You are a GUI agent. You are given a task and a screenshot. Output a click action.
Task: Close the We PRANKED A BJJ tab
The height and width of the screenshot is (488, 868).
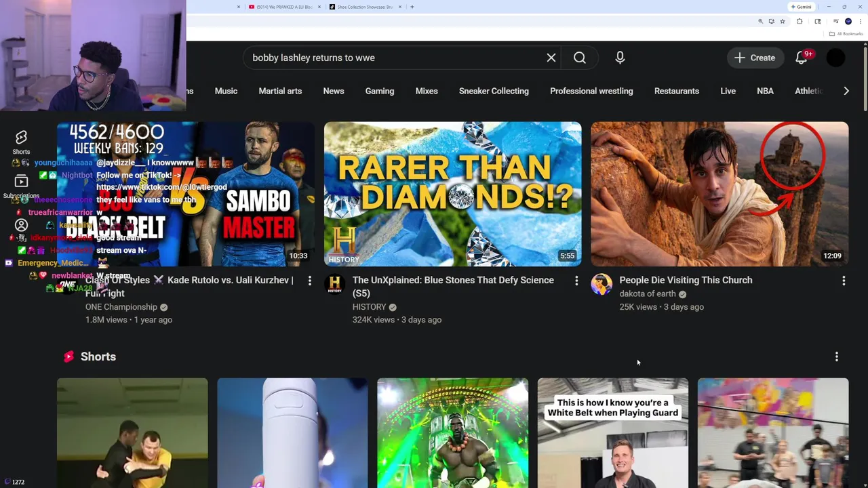[320, 7]
